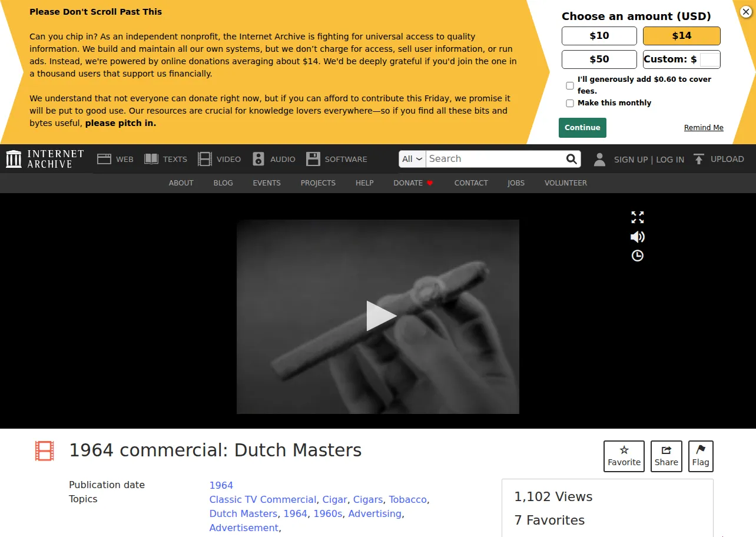756x537 pixels.
Task: Open the Volunteer menu item
Action: pos(566,183)
